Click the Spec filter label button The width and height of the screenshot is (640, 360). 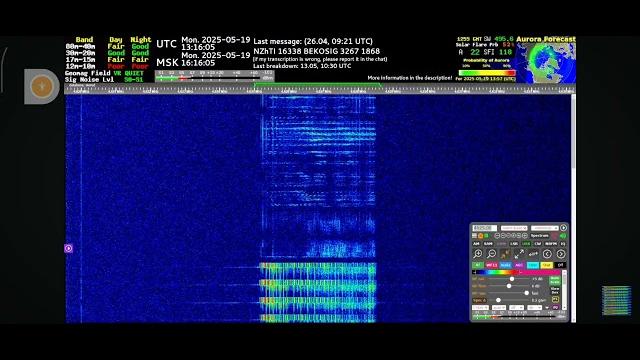pyautogui.click(x=479, y=300)
